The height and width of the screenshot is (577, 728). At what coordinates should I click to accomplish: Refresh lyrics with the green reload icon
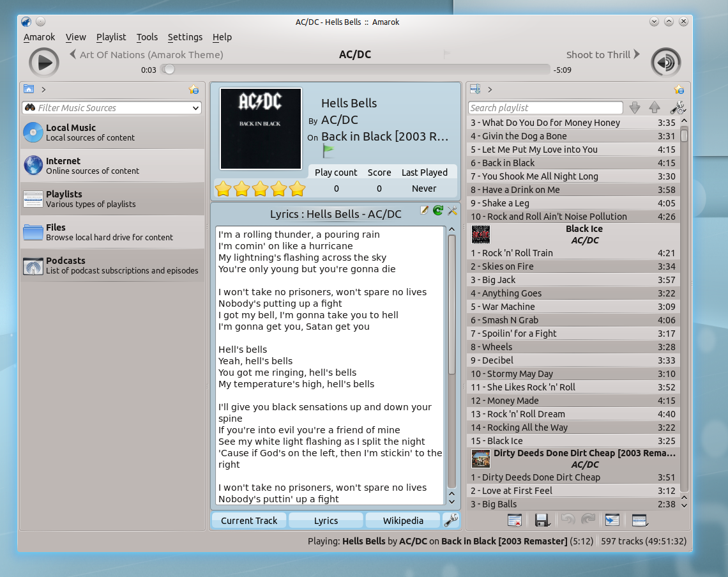pos(438,210)
